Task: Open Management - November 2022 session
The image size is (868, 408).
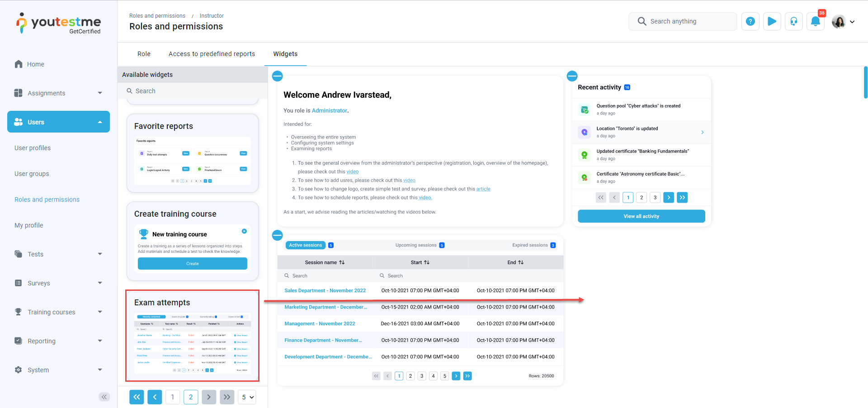Action: point(320,323)
